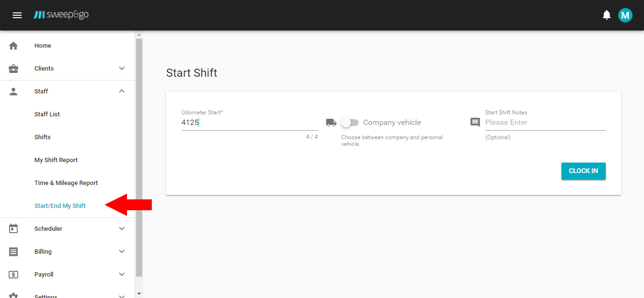
Task: Click the Payroll dollar icon
Action: 13,275
